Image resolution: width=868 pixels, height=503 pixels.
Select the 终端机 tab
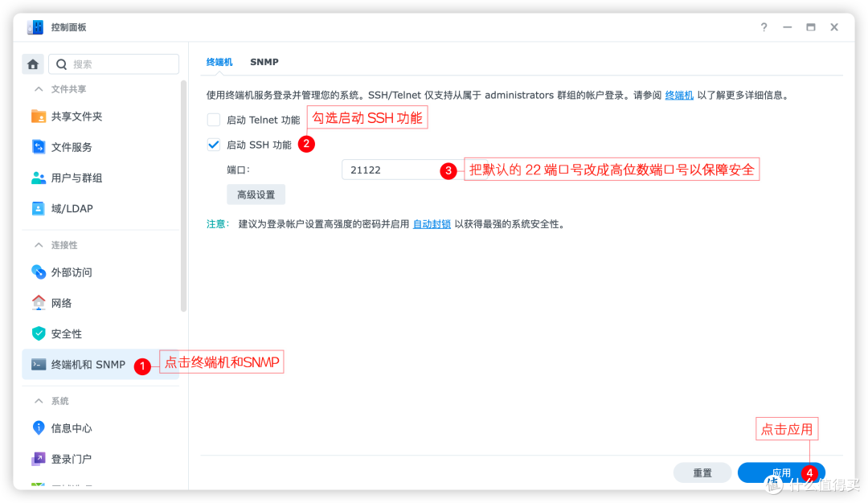[219, 62]
